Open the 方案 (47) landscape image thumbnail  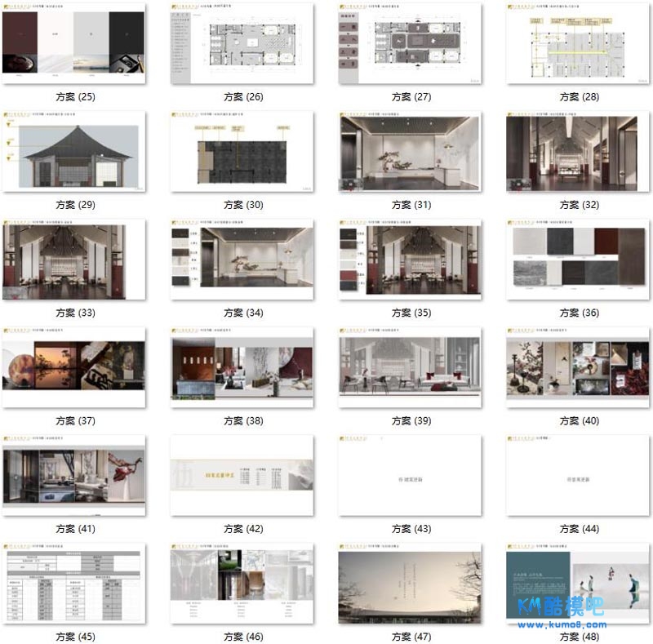pyautogui.click(x=411, y=584)
